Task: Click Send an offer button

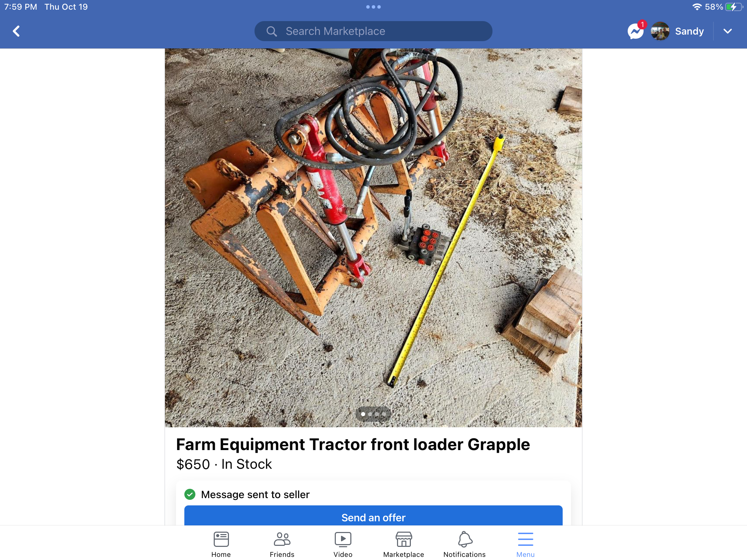Action: [x=373, y=517]
